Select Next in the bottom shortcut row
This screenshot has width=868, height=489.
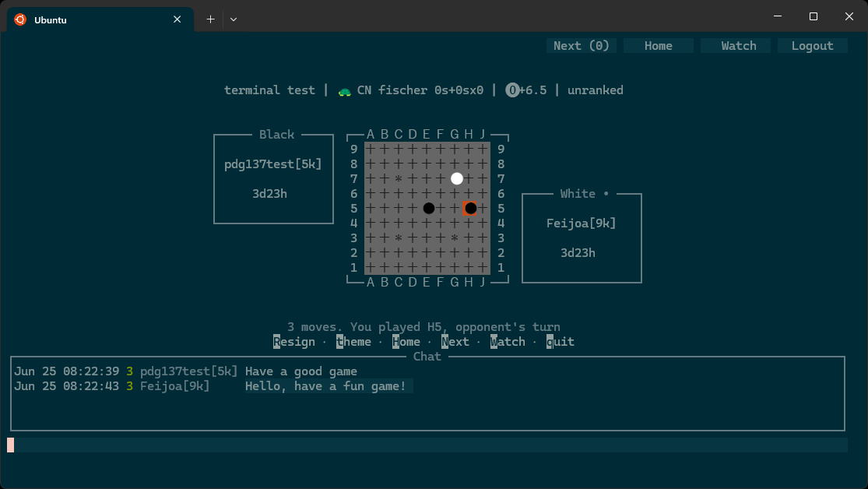click(455, 342)
